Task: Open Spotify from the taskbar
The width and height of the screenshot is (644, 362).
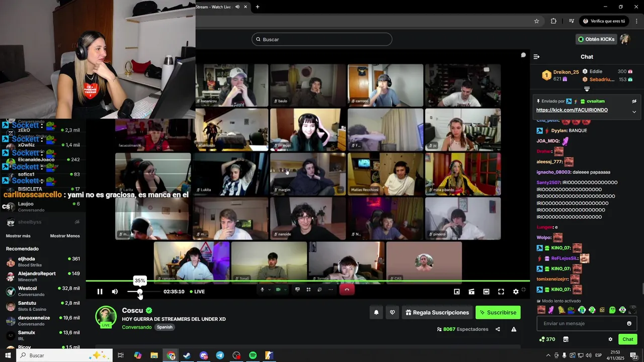Action: (x=253, y=355)
